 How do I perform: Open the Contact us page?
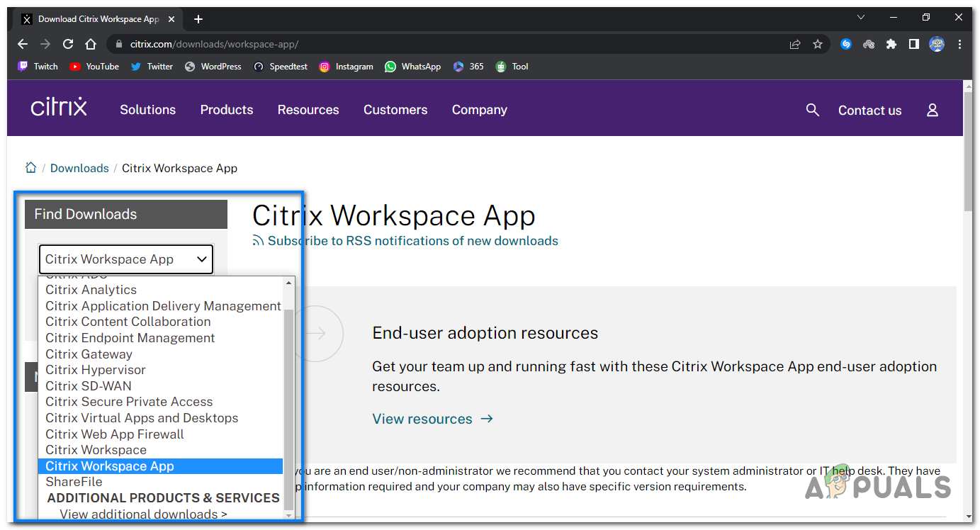click(x=869, y=110)
